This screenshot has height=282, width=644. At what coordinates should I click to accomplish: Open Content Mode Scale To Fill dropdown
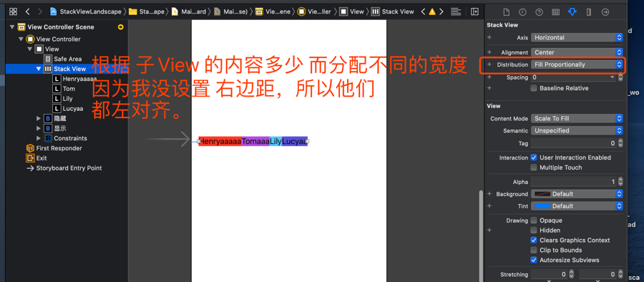click(x=577, y=118)
